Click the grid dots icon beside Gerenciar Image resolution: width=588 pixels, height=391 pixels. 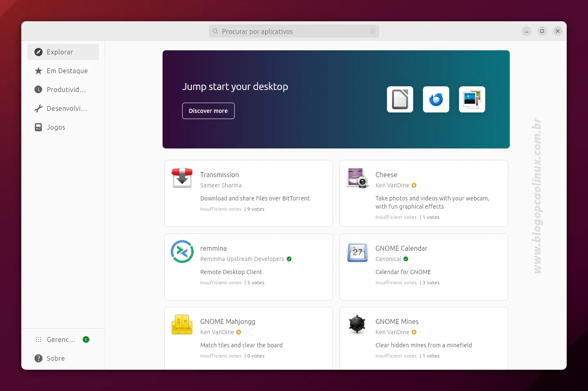38,339
